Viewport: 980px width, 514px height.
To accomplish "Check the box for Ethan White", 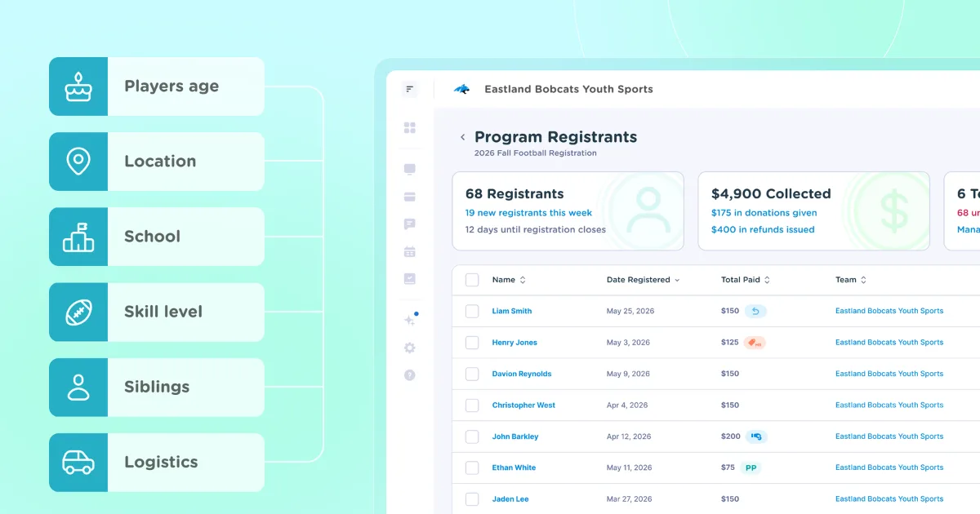I will [x=472, y=468].
